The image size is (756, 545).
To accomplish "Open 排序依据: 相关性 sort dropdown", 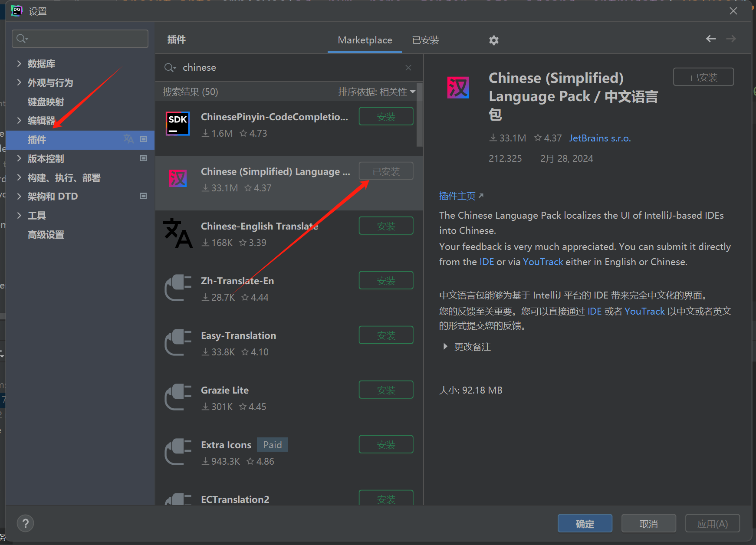I will (x=376, y=92).
